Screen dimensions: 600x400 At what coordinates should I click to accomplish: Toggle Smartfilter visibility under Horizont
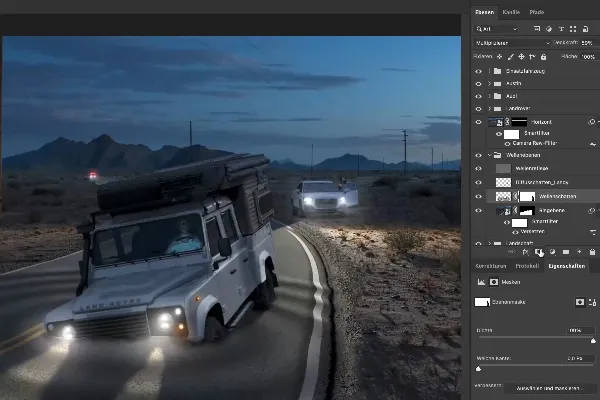pos(499,134)
